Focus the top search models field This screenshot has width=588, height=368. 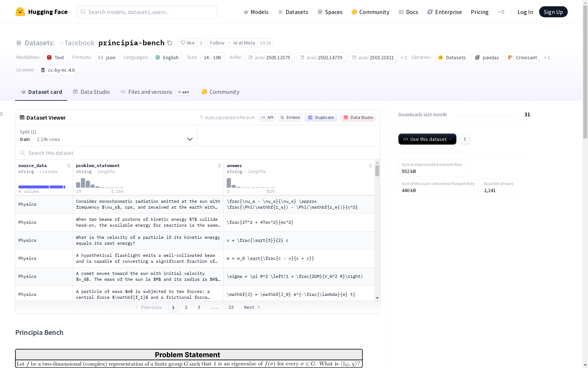pyautogui.click(x=147, y=12)
